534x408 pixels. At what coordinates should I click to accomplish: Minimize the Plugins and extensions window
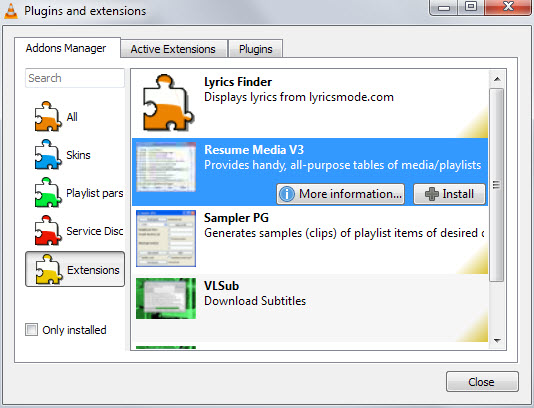tap(444, 7)
